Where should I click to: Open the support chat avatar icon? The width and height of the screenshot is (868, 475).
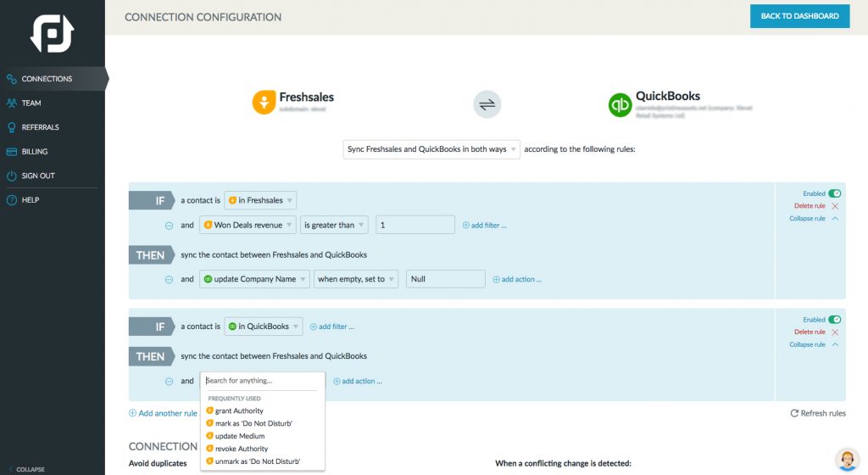coord(847,460)
